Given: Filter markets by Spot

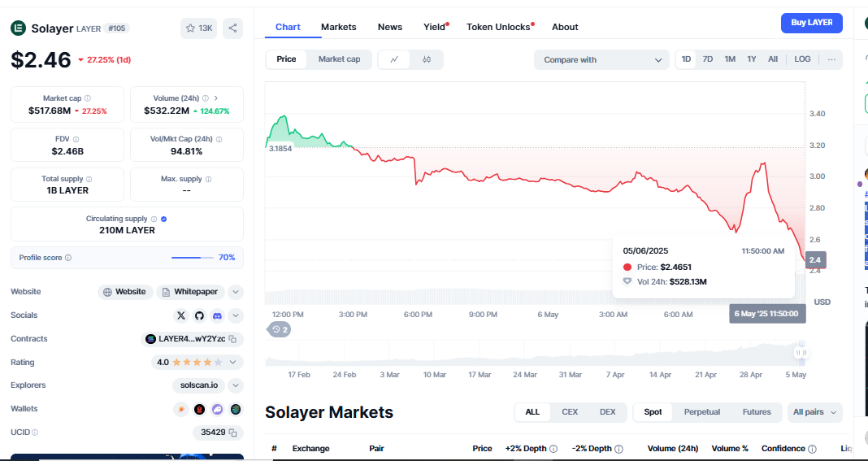Looking at the screenshot, I should click(x=652, y=412).
